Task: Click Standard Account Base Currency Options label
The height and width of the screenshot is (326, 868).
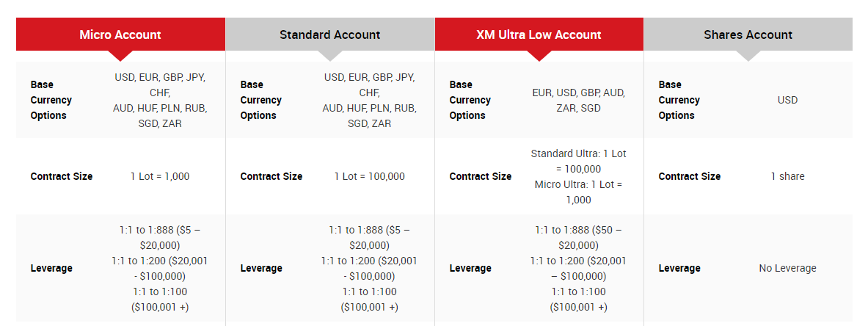Action: [260, 101]
